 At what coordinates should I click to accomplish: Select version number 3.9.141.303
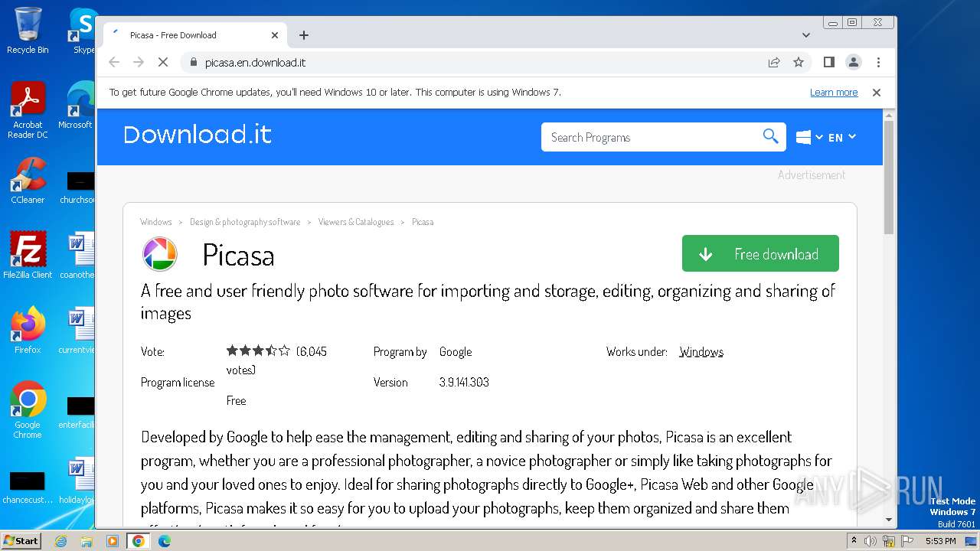click(464, 383)
